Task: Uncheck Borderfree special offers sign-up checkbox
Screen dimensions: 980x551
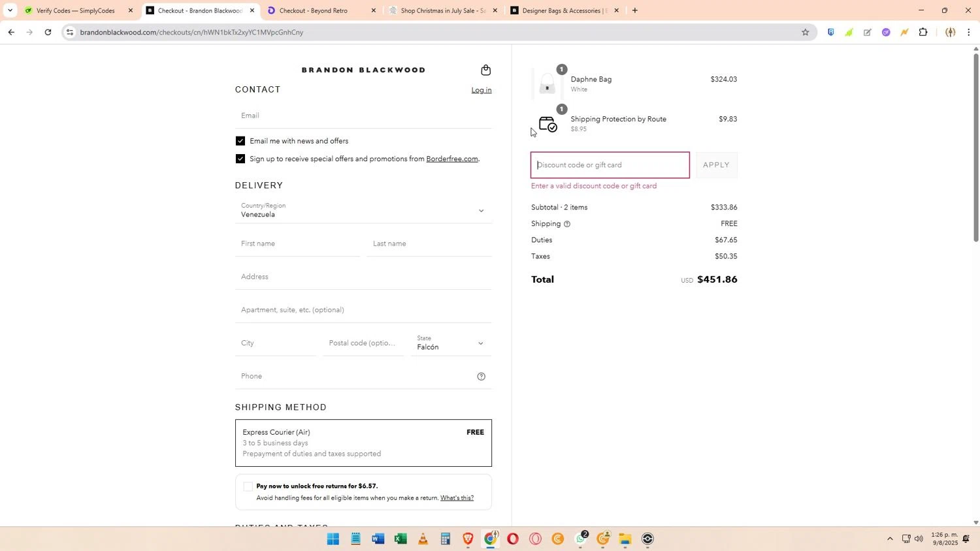Action: 240,159
